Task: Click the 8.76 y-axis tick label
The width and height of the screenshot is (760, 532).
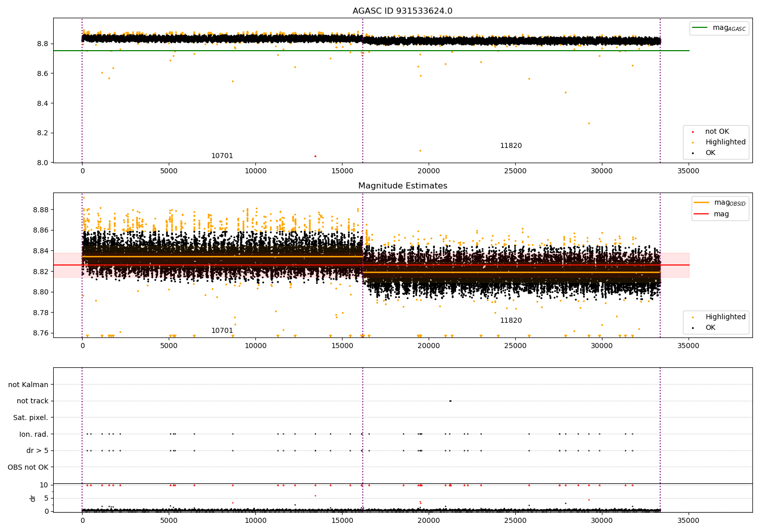Action: coord(41,333)
